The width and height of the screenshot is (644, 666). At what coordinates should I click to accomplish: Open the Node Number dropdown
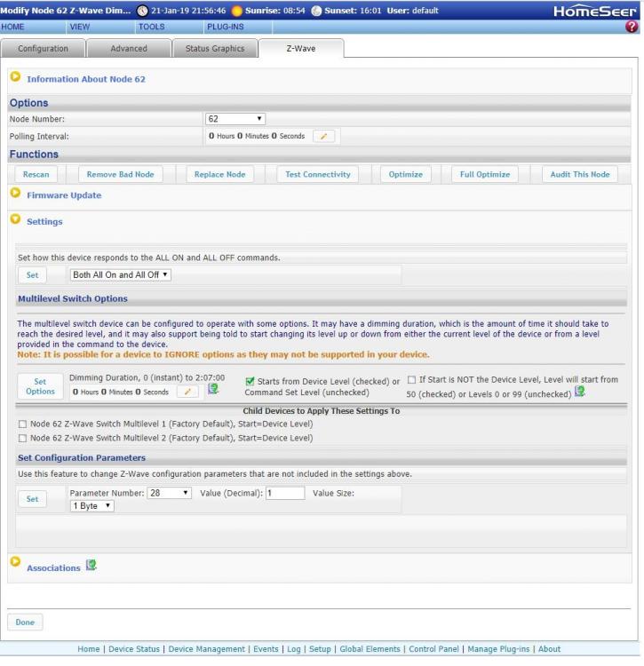coord(235,119)
